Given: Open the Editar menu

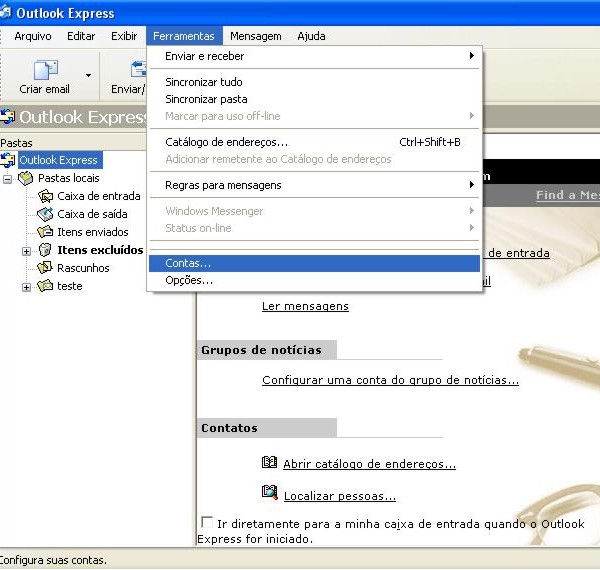Looking at the screenshot, I should [x=81, y=36].
